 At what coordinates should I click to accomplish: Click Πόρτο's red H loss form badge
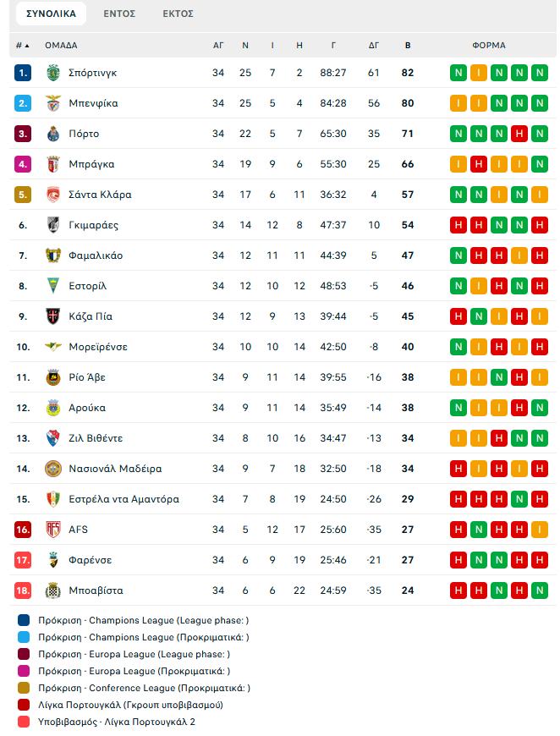pos(519,134)
